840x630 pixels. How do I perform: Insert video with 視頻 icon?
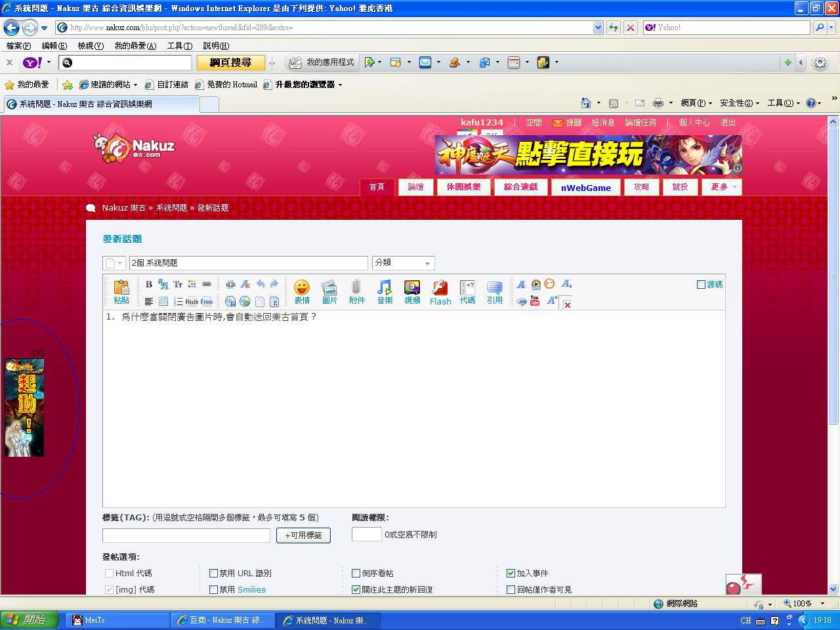pos(412,292)
